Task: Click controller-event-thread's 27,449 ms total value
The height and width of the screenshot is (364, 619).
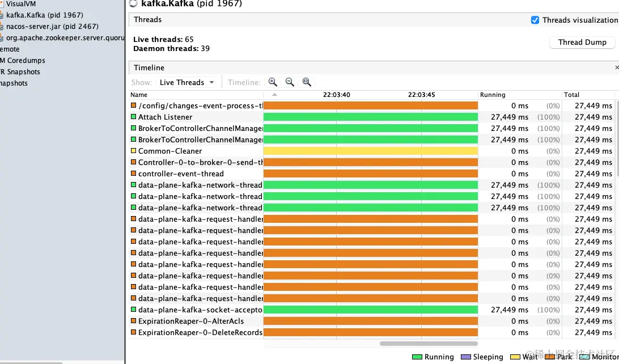Action: tap(593, 173)
